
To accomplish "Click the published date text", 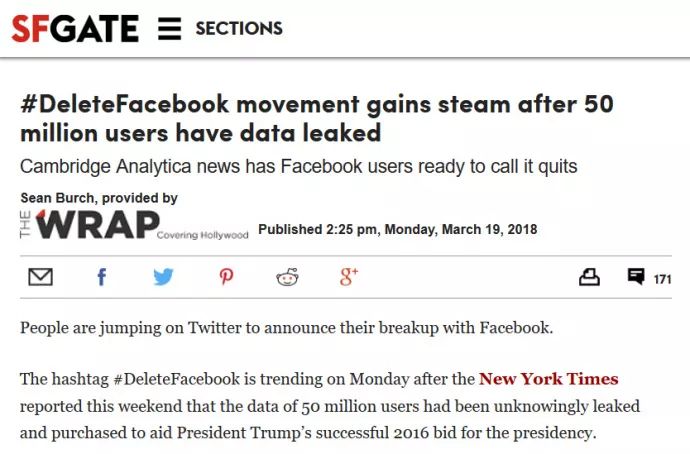I will coord(398,229).
